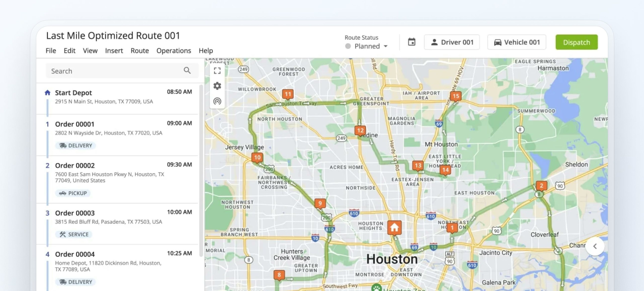Click map marker 10
This screenshot has width=644, height=291.
(257, 158)
